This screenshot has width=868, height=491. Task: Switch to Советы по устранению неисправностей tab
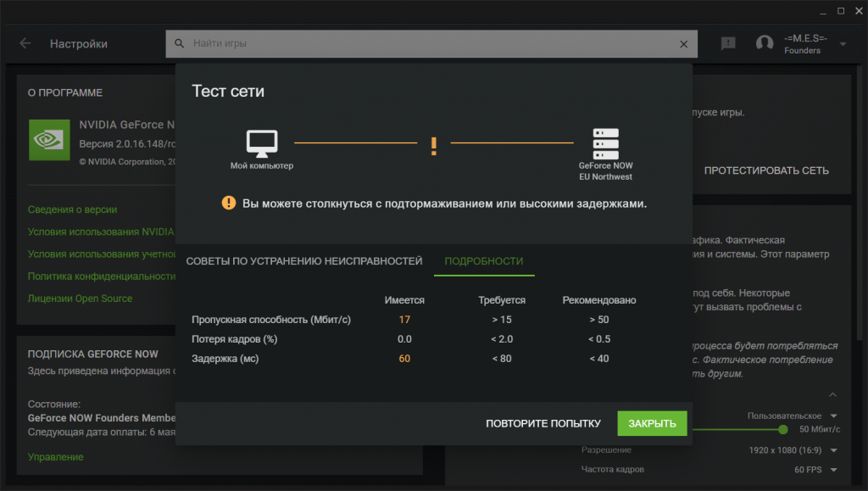[304, 261]
